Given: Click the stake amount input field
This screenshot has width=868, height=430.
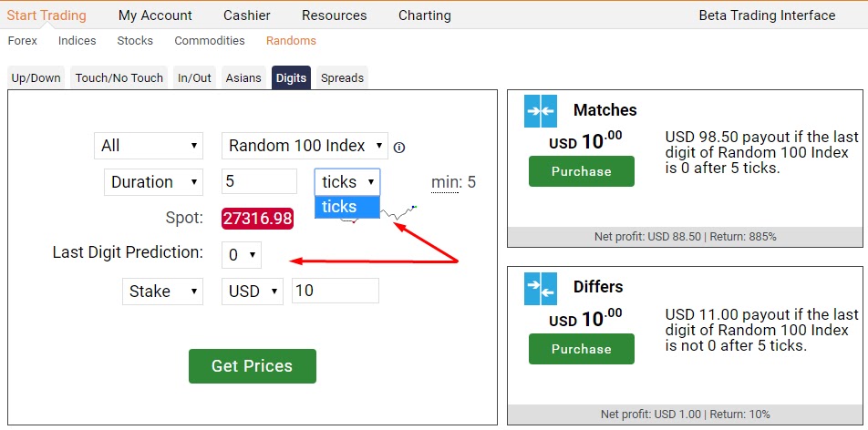Looking at the screenshot, I should [336, 291].
